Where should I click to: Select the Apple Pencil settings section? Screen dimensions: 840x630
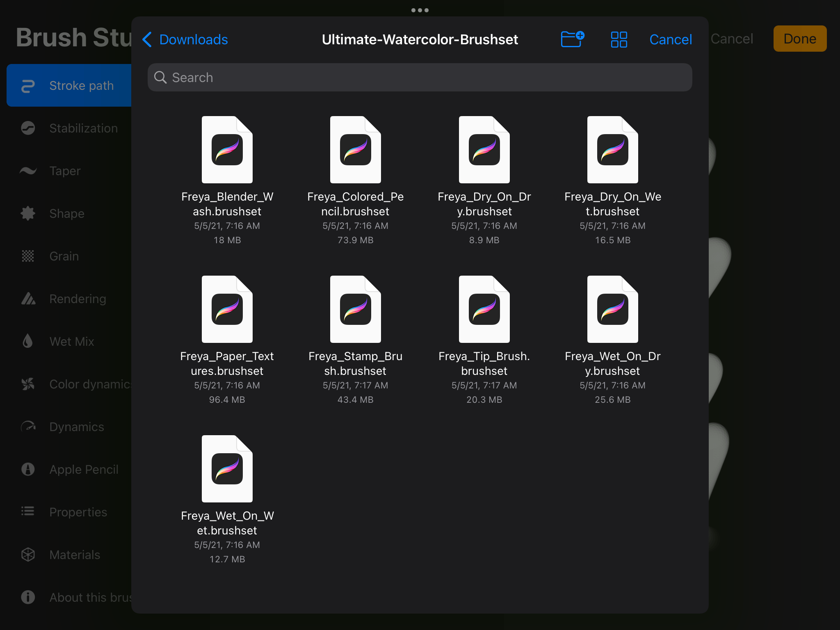coord(84,469)
